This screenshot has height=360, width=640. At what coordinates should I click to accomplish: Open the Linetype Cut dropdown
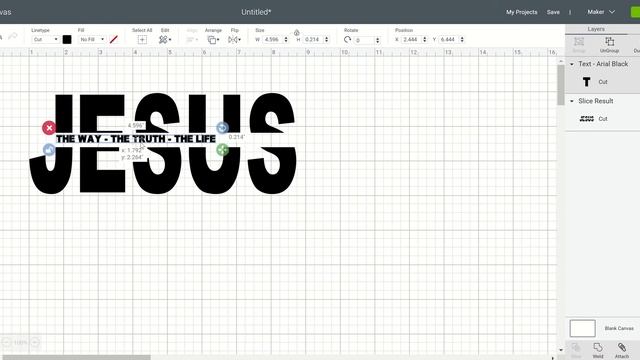pos(45,40)
